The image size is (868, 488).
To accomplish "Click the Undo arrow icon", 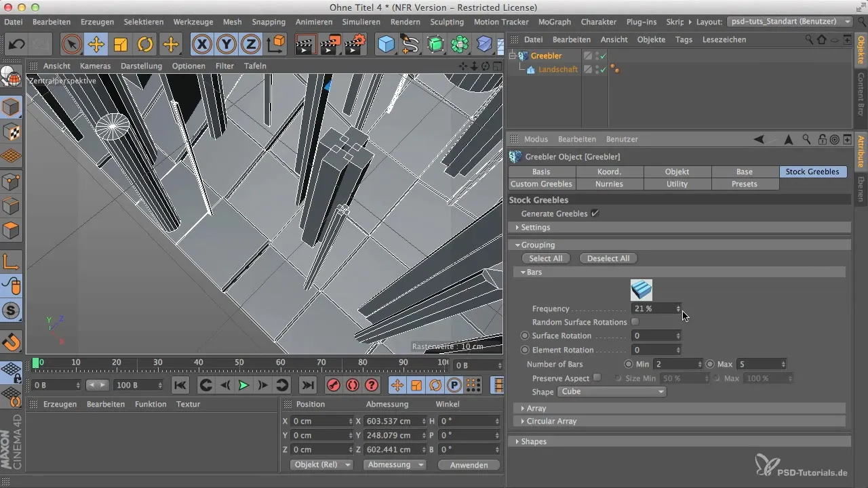I will coord(17,45).
